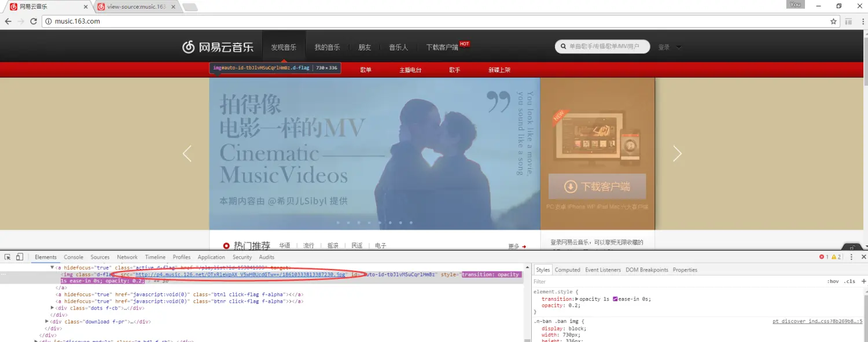Click the DevTools warning count indicator

[x=836, y=257]
